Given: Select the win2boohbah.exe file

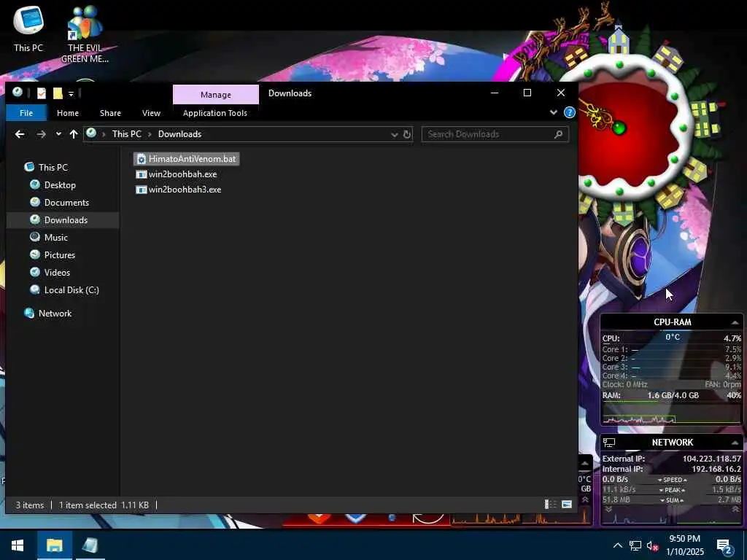Looking at the screenshot, I should click(177, 174).
